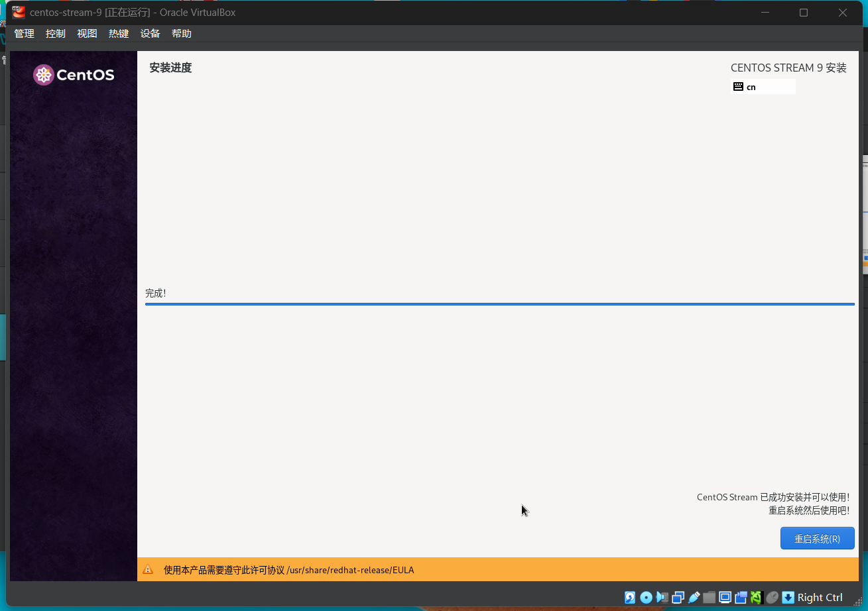Click the keyboard icon beside cn

pos(738,87)
